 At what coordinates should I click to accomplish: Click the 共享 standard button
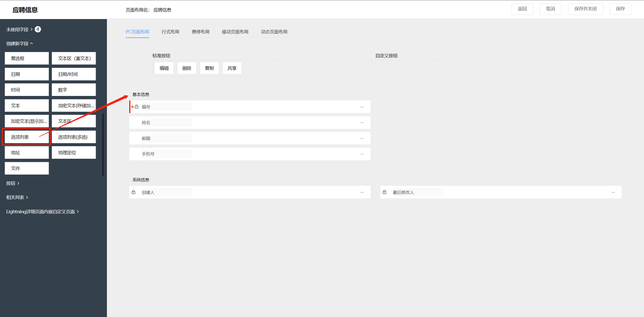pyautogui.click(x=231, y=68)
